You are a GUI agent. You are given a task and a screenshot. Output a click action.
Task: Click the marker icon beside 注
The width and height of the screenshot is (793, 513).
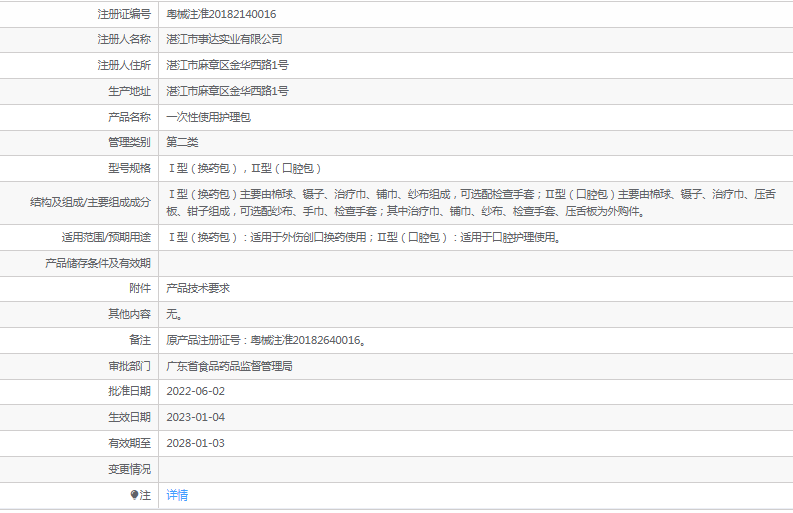tap(134, 495)
